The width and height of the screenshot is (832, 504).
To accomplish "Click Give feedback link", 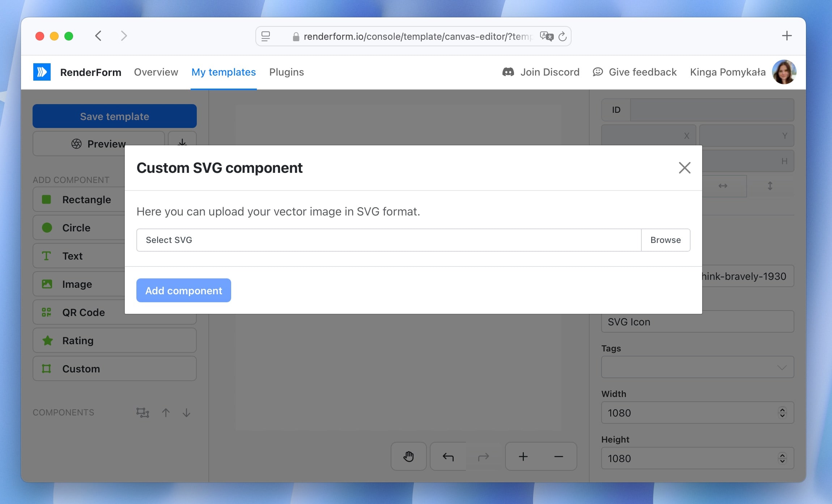I will (x=634, y=72).
